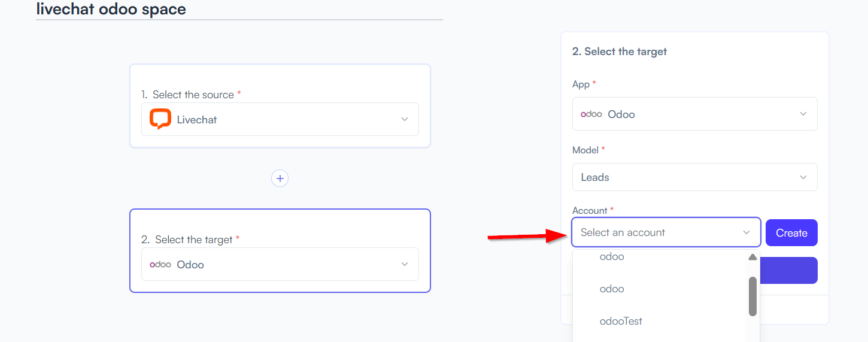The width and height of the screenshot is (868, 342).
Task: Click the plus icon between source and target
Action: pyautogui.click(x=280, y=178)
